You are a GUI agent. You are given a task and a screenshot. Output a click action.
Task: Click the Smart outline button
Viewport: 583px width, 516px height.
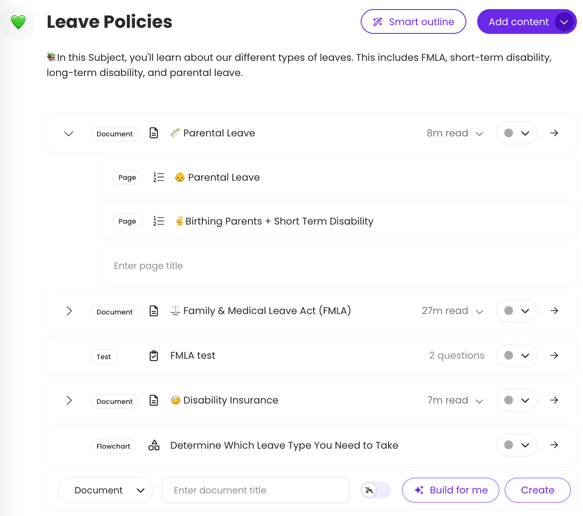coord(413,22)
